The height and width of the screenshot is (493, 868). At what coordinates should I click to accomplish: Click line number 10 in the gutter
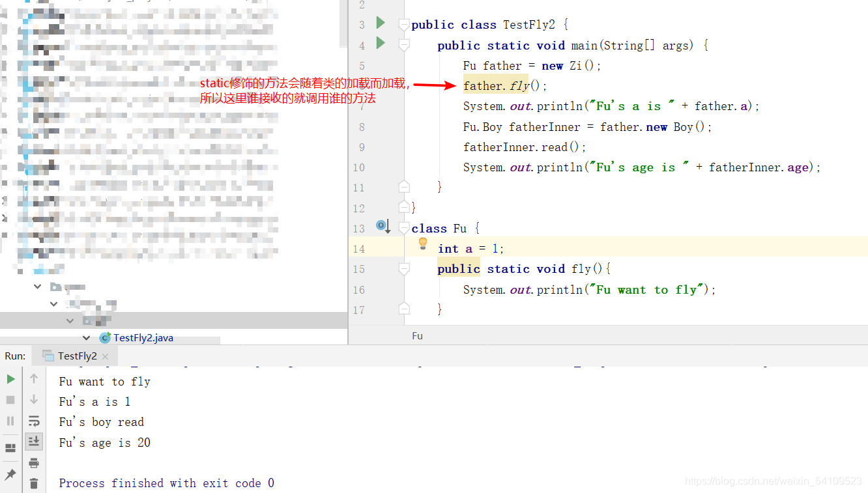coord(358,167)
